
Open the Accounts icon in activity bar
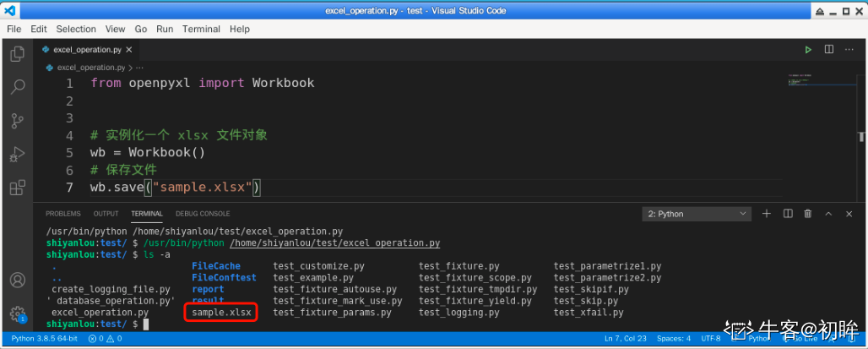tap(18, 280)
